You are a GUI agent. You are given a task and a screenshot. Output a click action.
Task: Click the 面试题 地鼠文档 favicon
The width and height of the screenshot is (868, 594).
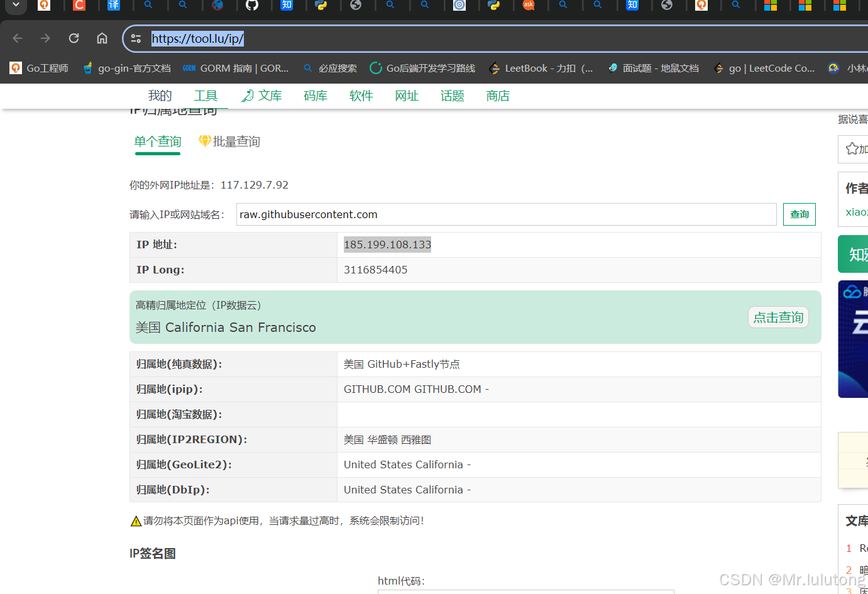[613, 68]
